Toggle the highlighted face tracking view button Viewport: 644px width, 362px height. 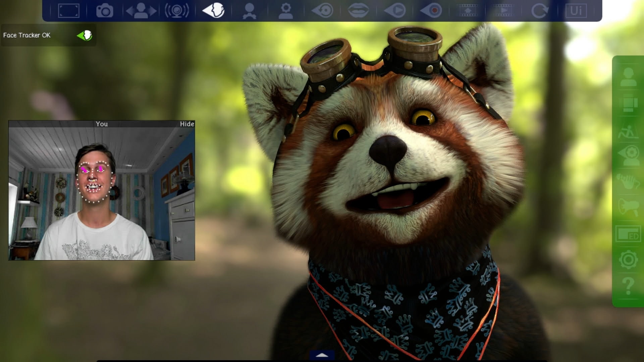coord(213,10)
